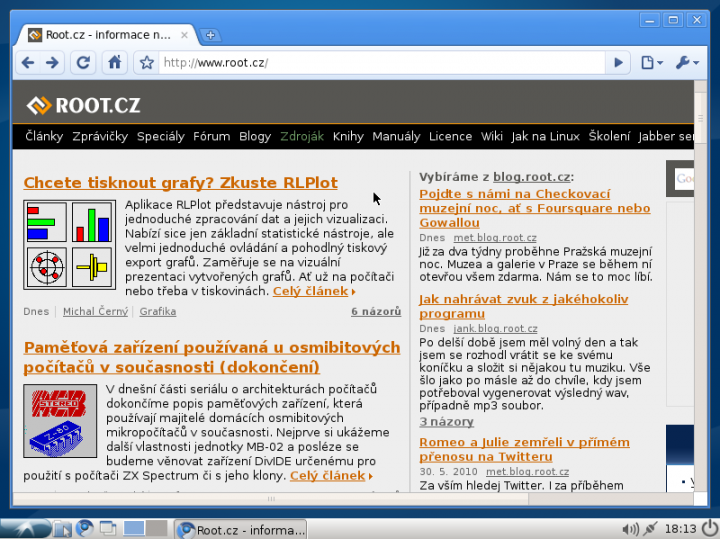
Task: Open the Speciály section
Action: tap(161, 136)
